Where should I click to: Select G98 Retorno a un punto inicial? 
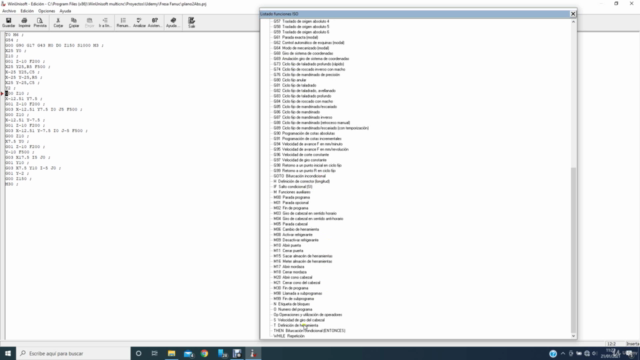307,165
